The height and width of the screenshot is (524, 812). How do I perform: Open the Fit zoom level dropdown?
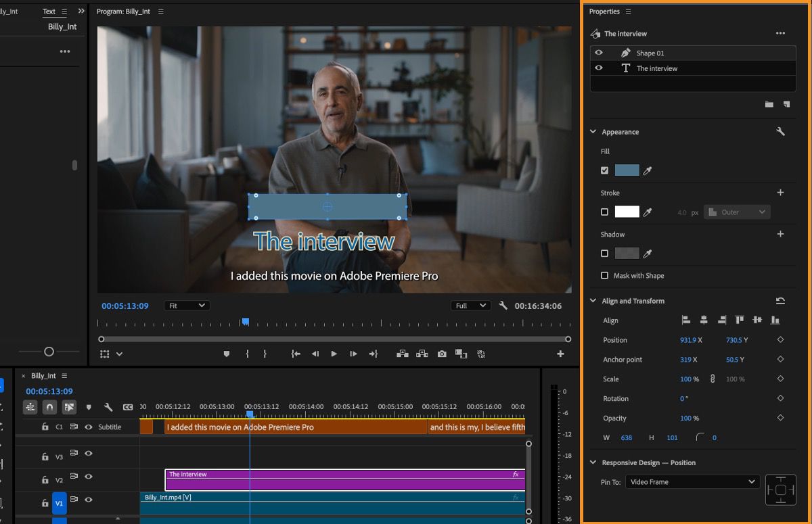click(187, 306)
